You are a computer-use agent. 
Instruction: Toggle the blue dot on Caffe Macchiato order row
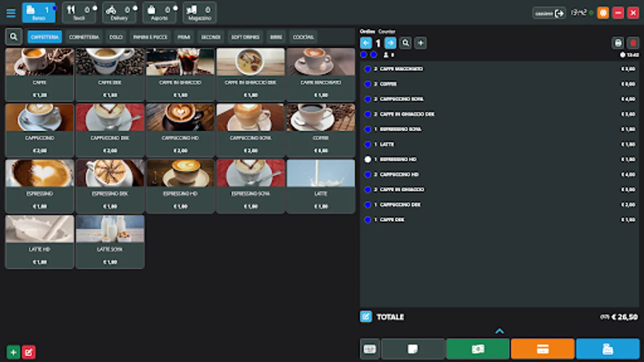[x=367, y=69]
